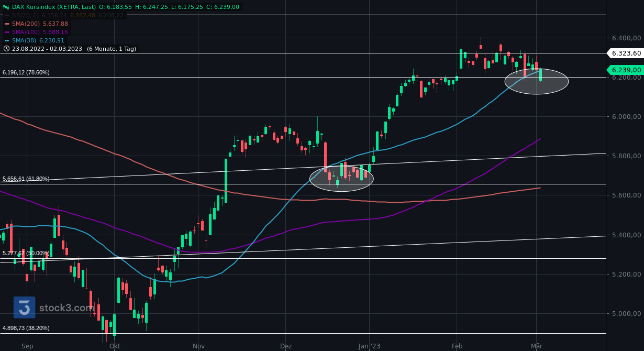The height and width of the screenshot is (351, 644).
Task: Click the 50.00% retracement label
Action: tap(25, 253)
